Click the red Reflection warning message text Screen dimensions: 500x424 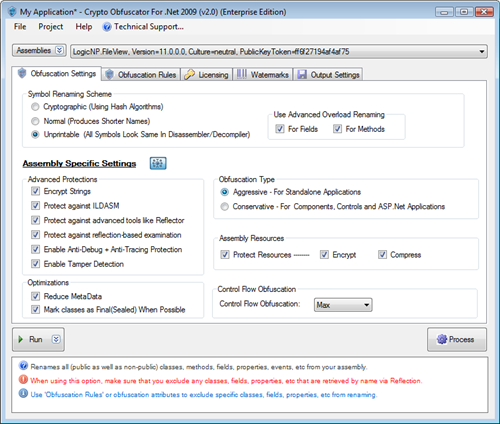click(226, 381)
